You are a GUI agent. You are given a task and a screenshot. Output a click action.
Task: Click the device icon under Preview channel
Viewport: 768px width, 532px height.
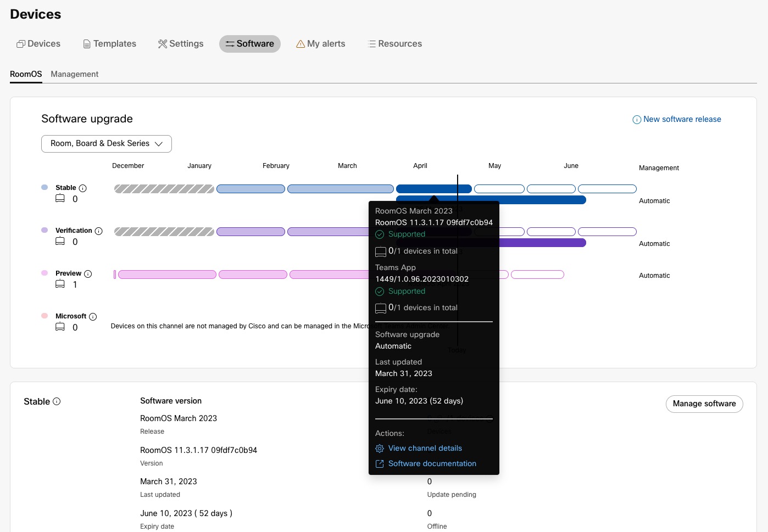pyautogui.click(x=60, y=284)
